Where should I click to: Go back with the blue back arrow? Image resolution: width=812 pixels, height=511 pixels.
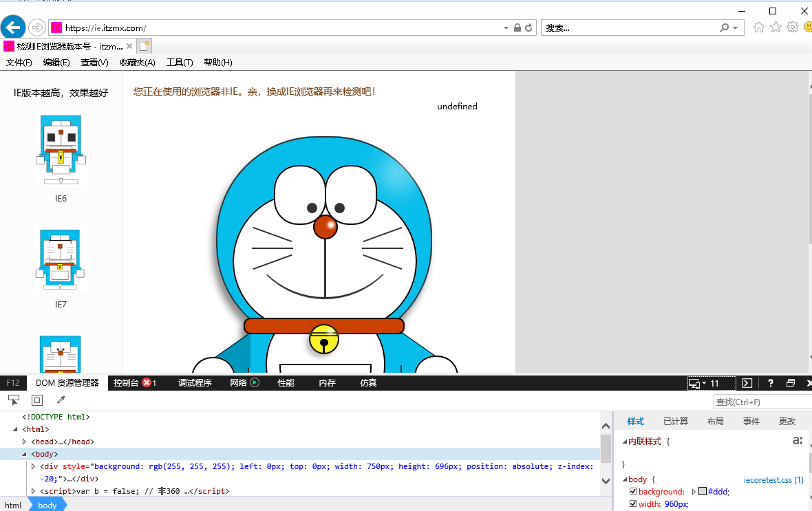13,28
